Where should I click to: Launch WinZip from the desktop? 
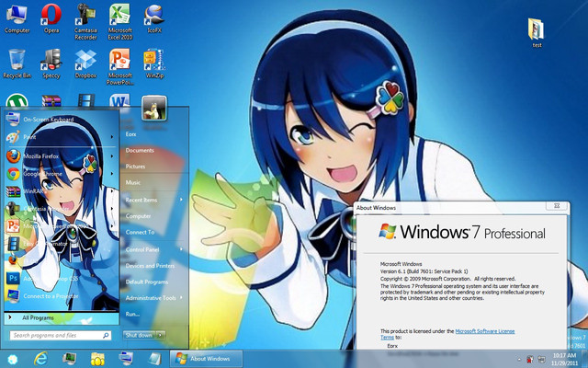(x=154, y=63)
